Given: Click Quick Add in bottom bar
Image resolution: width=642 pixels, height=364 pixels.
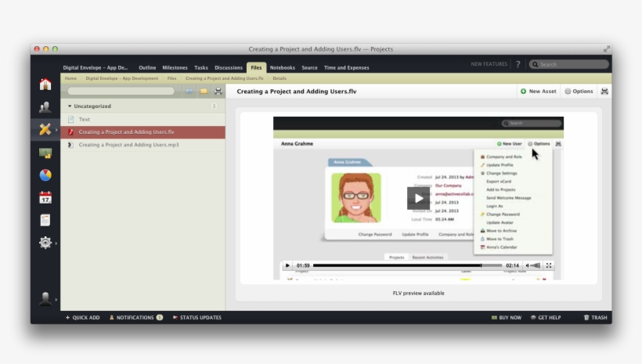Looking at the screenshot, I should point(82,317).
